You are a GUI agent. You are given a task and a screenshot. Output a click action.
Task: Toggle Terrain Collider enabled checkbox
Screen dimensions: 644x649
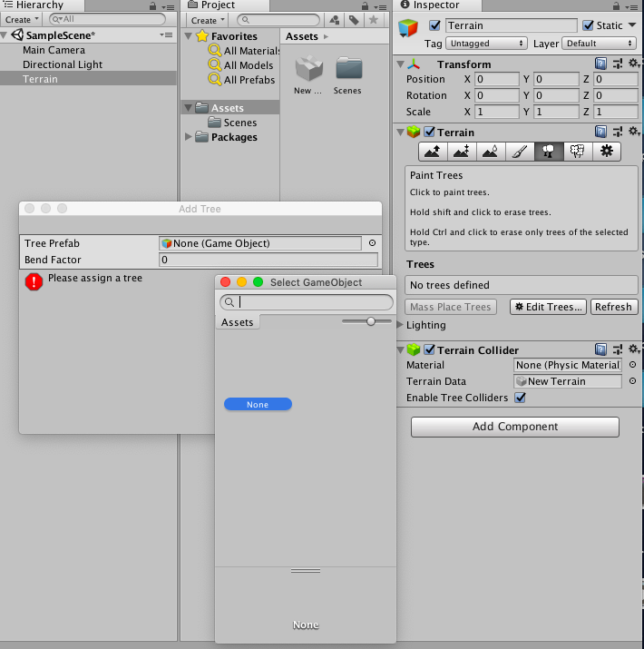point(429,349)
